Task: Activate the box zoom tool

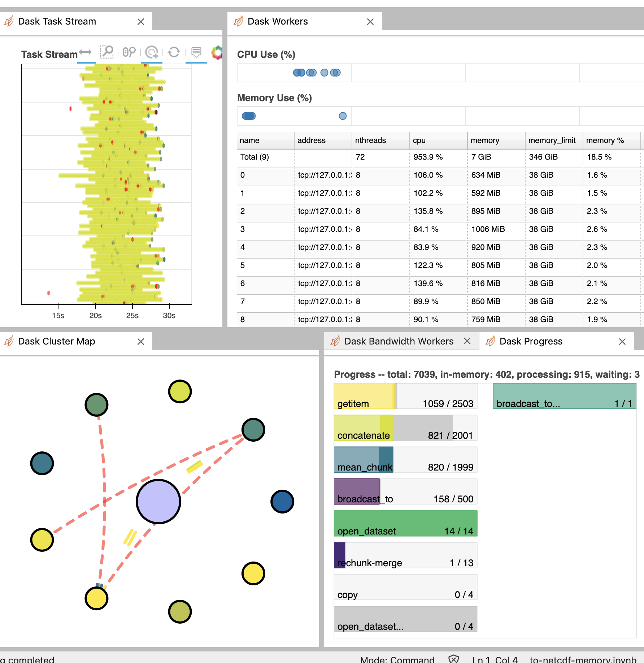Action: click(107, 53)
